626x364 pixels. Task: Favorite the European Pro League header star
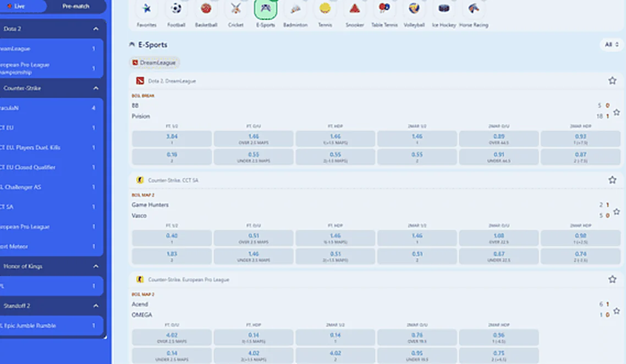pos(612,279)
